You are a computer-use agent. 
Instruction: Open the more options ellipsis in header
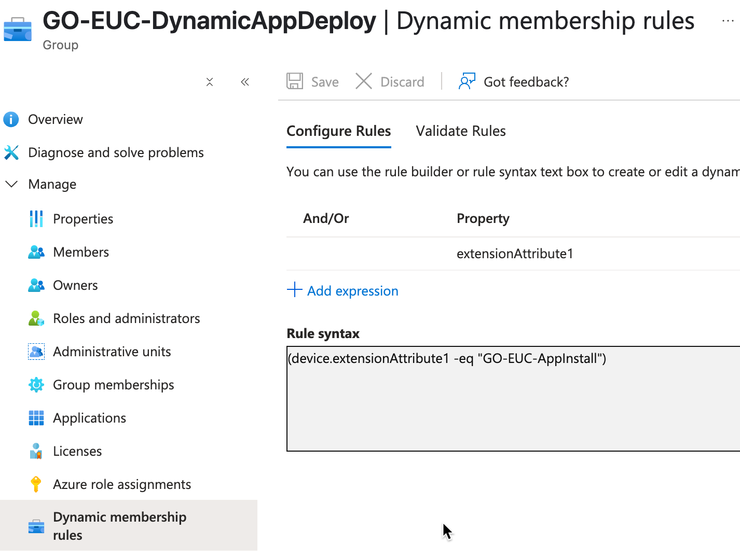pos(728,21)
